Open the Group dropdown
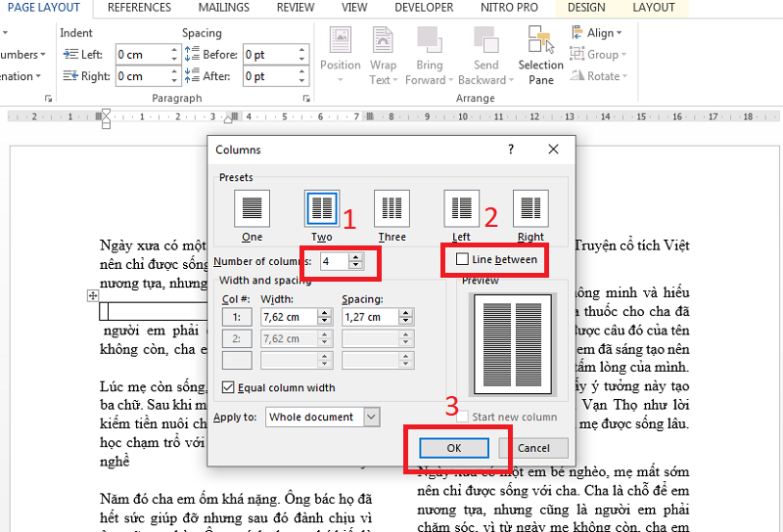The width and height of the screenshot is (783, 532). pyautogui.click(x=598, y=55)
